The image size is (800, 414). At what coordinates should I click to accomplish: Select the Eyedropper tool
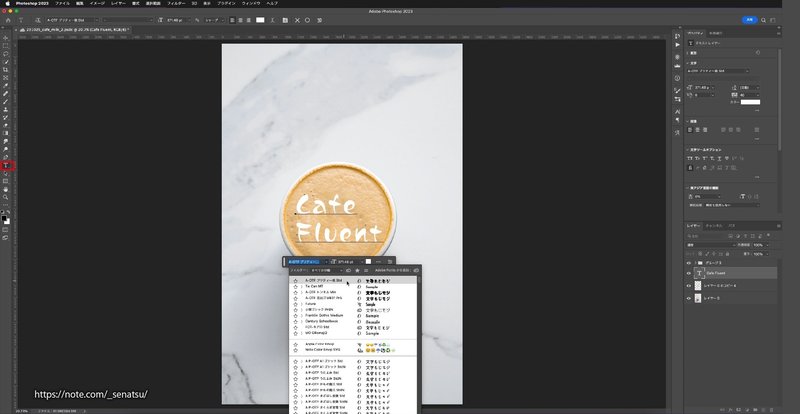point(6,85)
